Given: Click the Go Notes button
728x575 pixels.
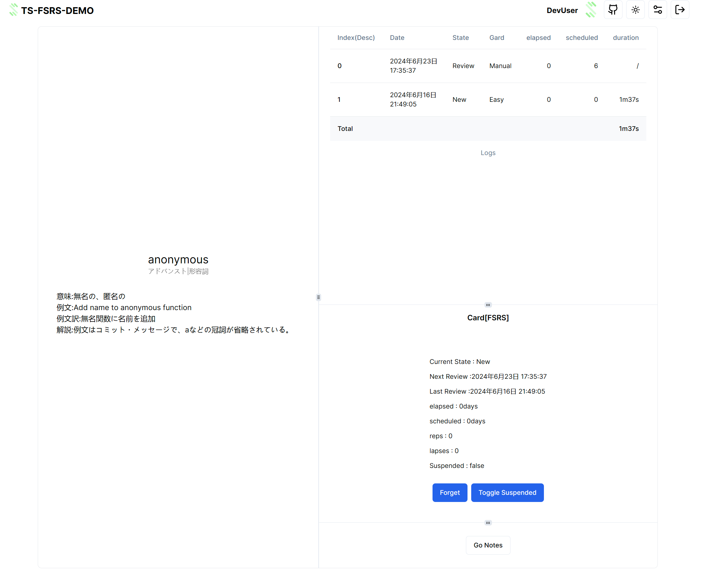Looking at the screenshot, I should 488,545.
